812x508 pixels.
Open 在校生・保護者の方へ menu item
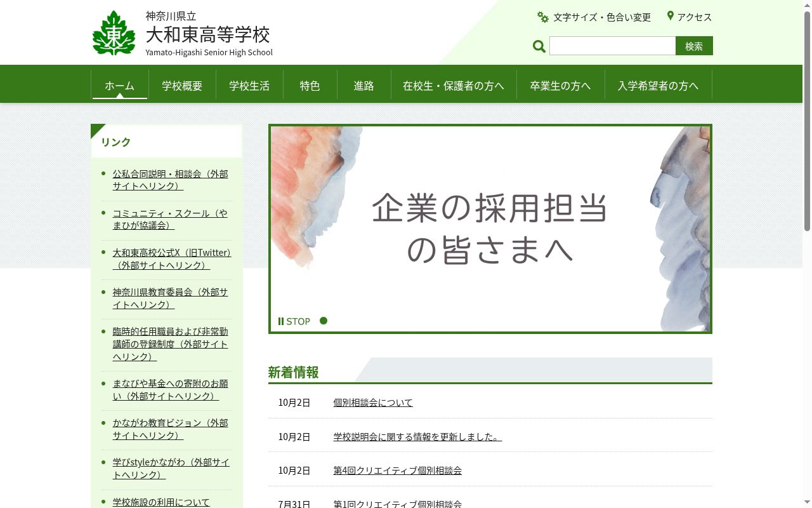[454, 86]
